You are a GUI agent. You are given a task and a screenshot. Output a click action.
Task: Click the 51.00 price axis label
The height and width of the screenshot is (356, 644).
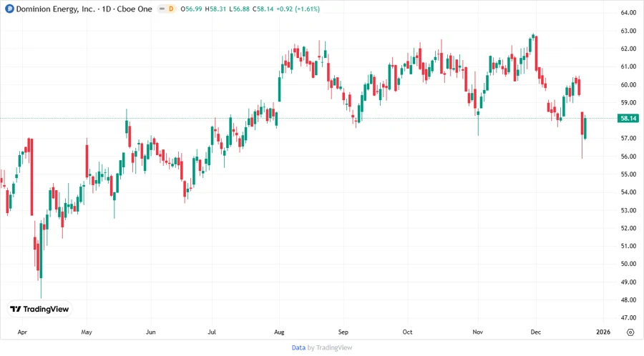628,246
